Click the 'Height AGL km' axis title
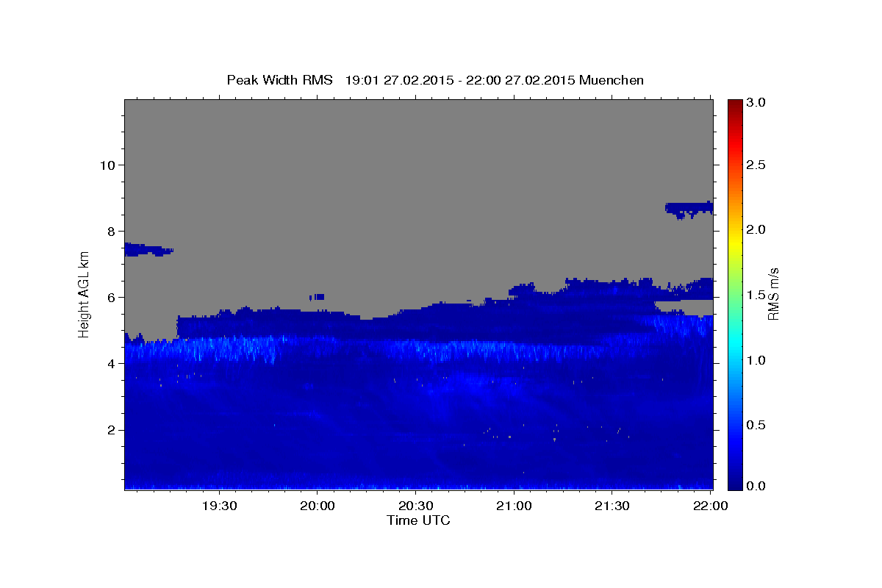The height and width of the screenshot is (588, 882). [x=85, y=295]
